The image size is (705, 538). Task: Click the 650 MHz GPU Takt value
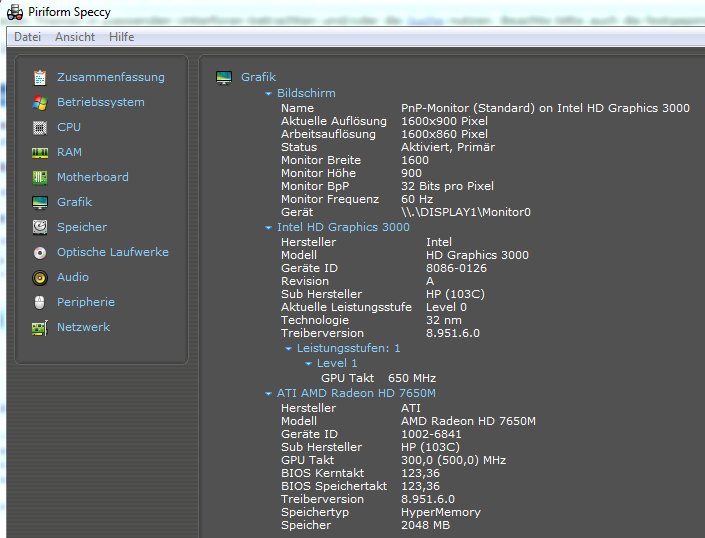coord(412,378)
